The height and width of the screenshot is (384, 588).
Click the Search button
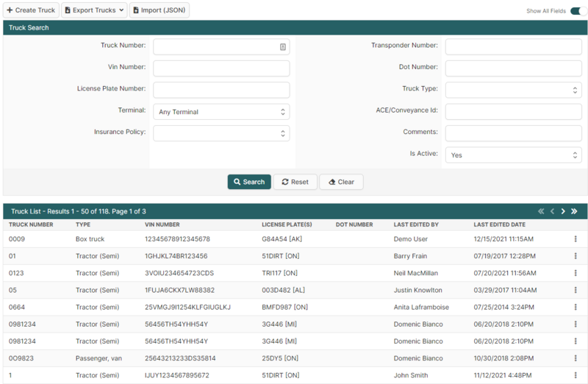(x=249, y=182)
